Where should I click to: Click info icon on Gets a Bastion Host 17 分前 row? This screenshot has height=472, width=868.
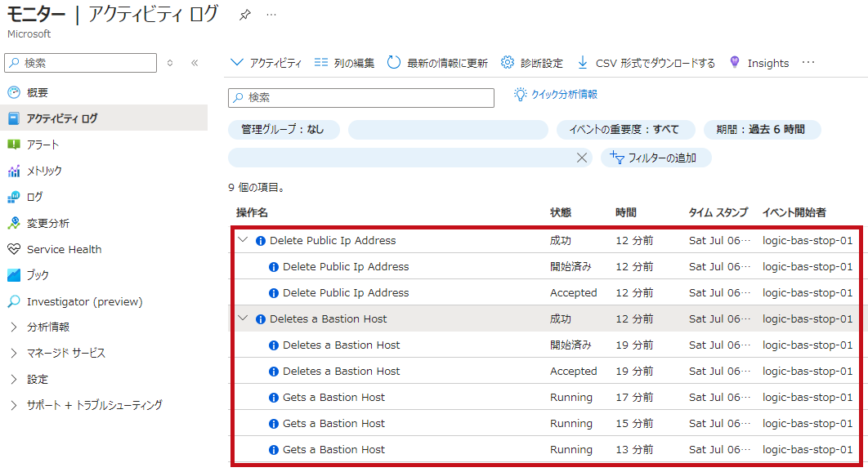click(274, 398)
